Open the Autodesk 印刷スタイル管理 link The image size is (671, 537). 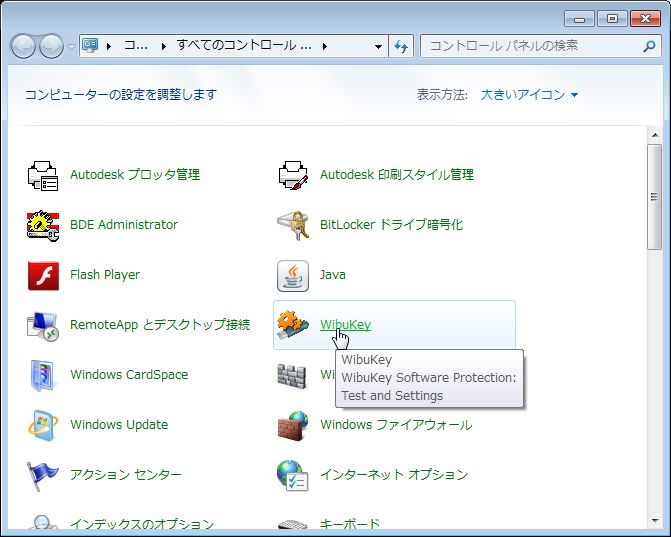[397, 175]
